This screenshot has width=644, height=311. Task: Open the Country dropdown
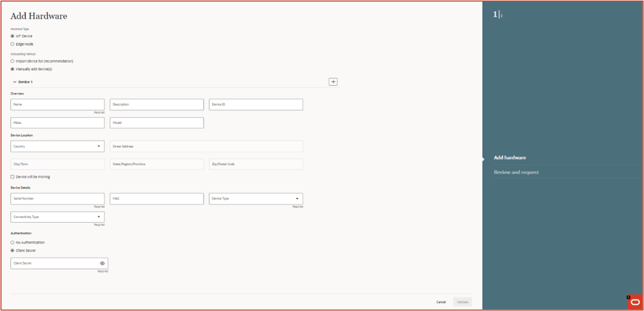pos(99,146)
